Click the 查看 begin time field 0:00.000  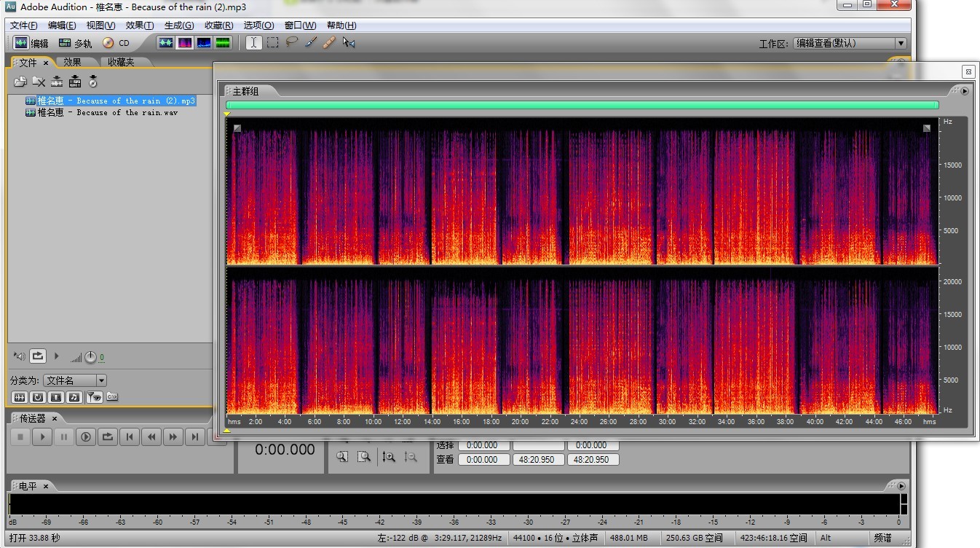[483, 460]
